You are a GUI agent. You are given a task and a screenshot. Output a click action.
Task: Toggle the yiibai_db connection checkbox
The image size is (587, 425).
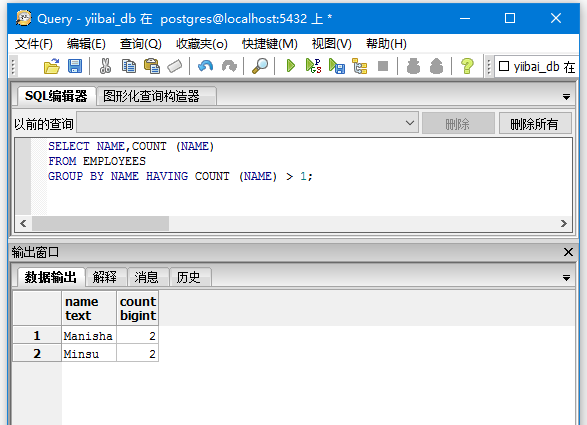click(504, 66)
